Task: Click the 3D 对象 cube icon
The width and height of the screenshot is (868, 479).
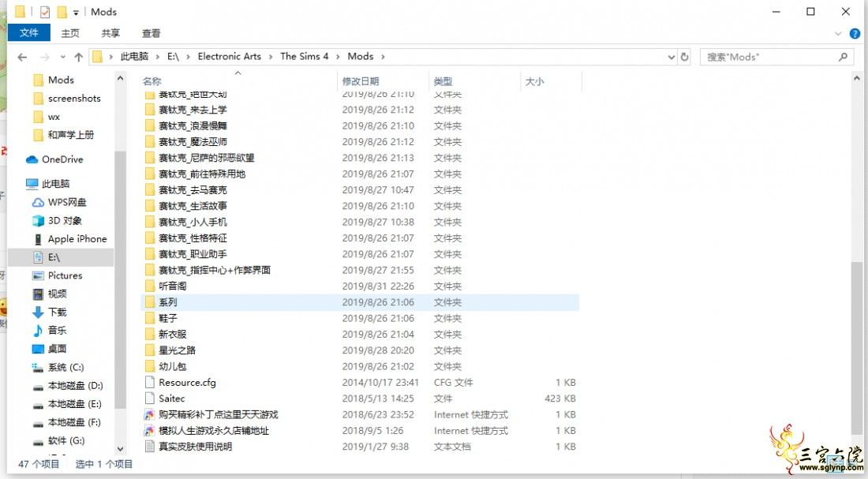Action: (x=38, y=220)
